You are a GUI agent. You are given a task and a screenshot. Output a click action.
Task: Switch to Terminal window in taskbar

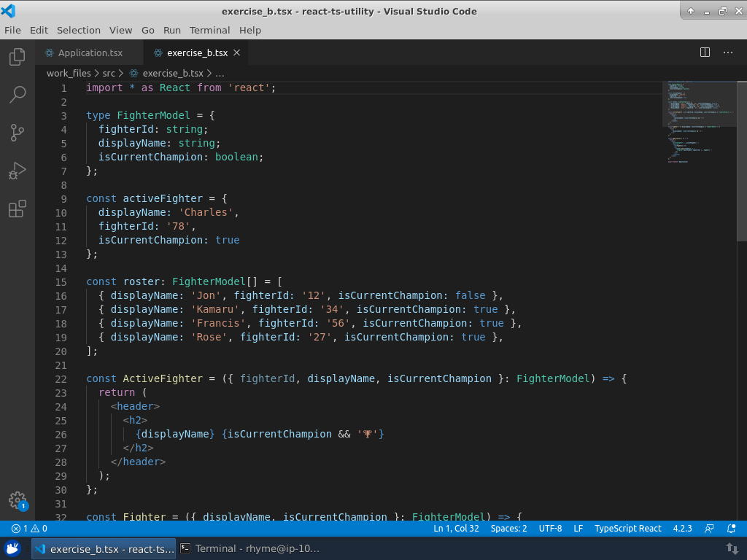pyautogui.click(x=250, y=548)
